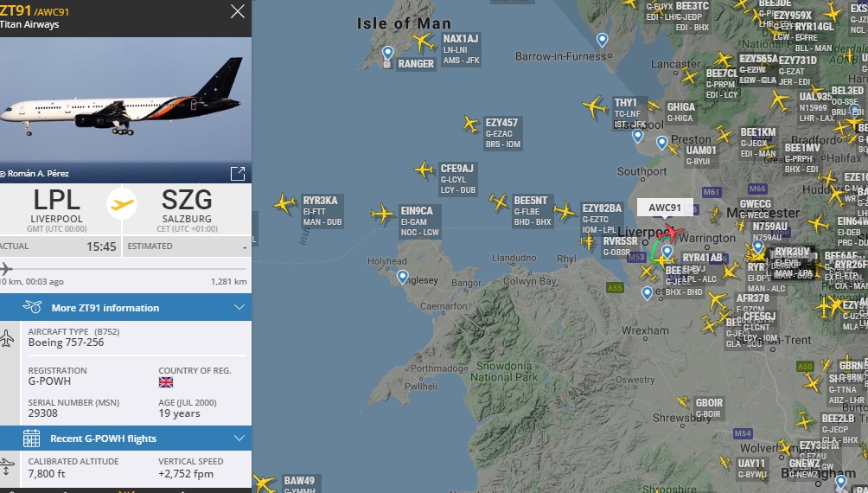Select the RYR3KA plane icon
The width and height of the screenshot is (868, 493).
[x=285, y=203]
